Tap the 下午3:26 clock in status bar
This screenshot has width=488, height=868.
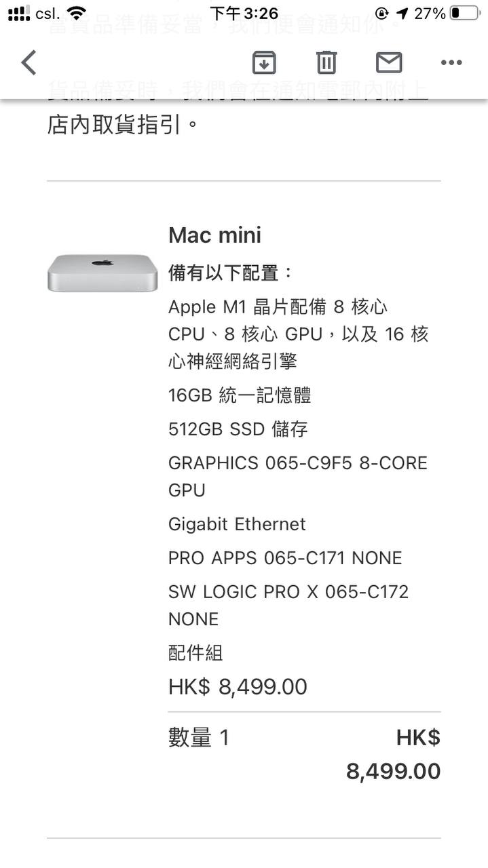coord(244,13)
